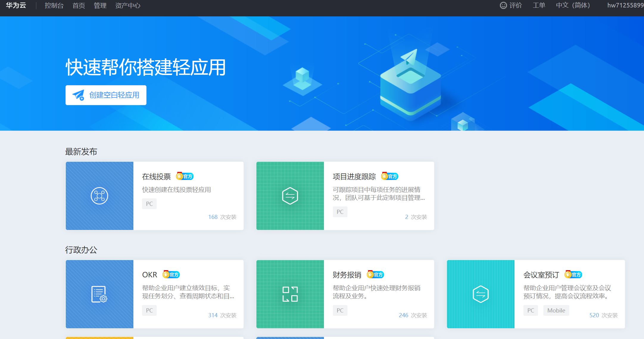This screenshot has width=644, height=339.
Task: Click the OKR document gear icon
Action: [x=99, y=294]
